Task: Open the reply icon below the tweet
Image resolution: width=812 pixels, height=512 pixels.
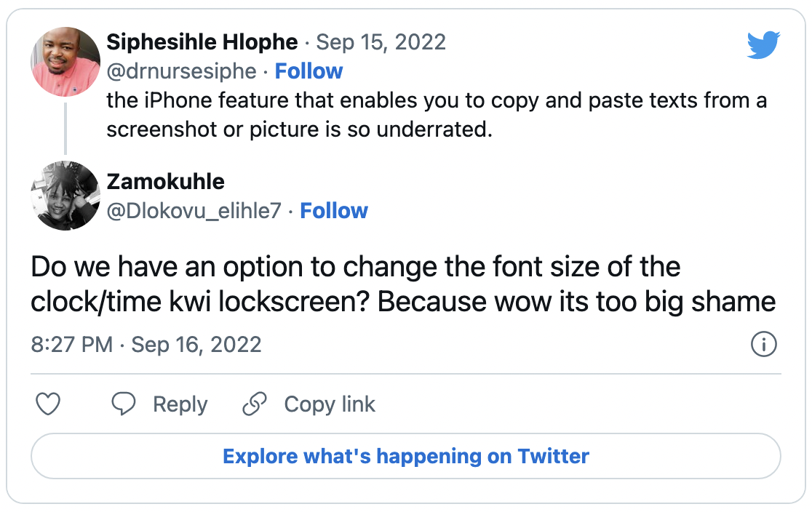Action: click(124, 404)
